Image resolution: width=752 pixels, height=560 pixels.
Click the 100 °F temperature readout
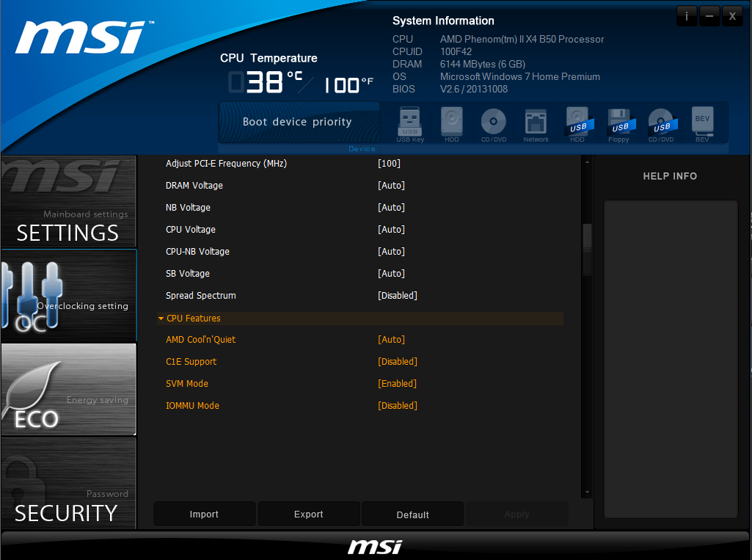point(348,85)
